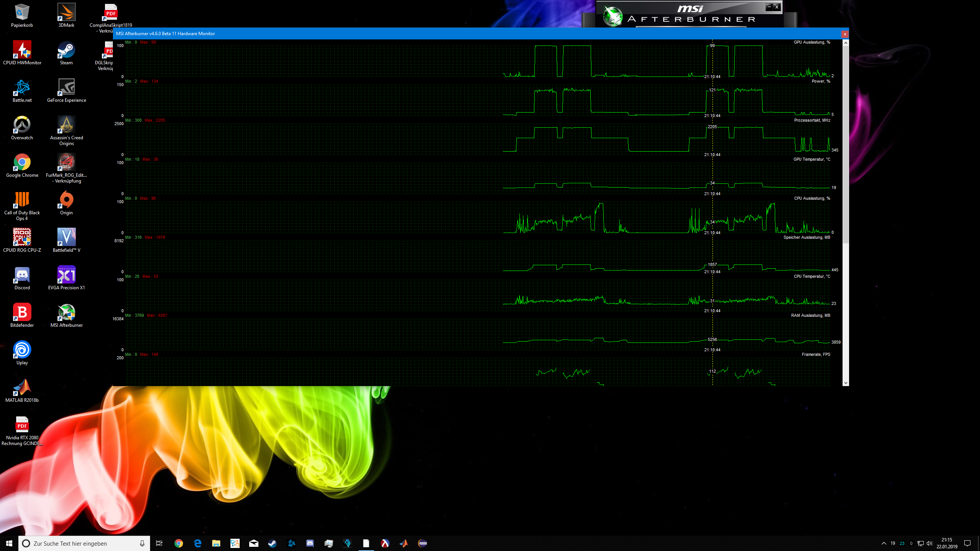Click the hardware monitor vertical scrollbar thumb
Viewport: 980px width, 551px height.
(x=846, y=145)
